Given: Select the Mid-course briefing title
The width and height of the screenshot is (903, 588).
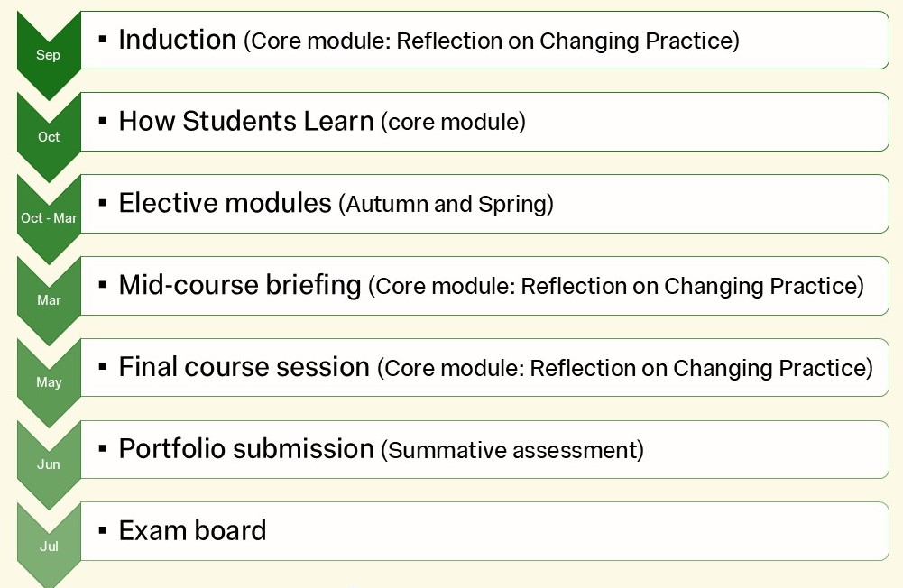Looking at the screenshot, I should click(239, 285).
